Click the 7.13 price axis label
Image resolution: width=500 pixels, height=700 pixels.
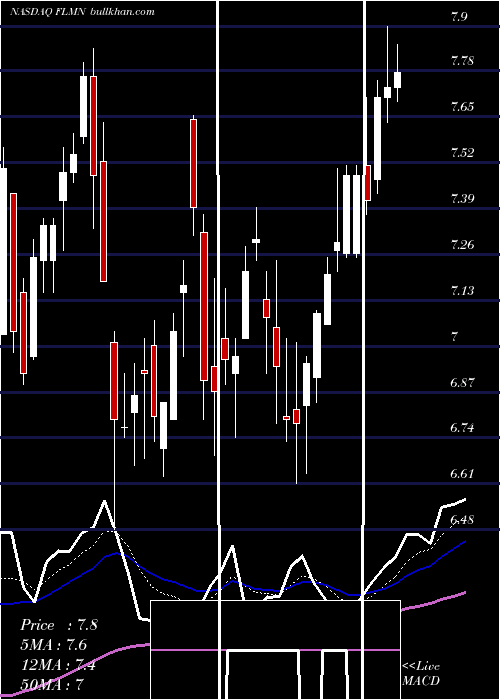(x=462, y=291)
